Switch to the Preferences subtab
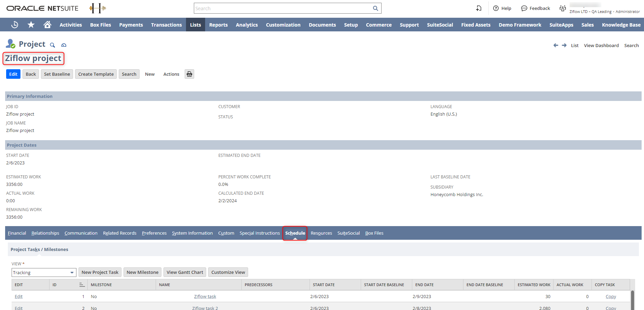 [x=154, y=233]
